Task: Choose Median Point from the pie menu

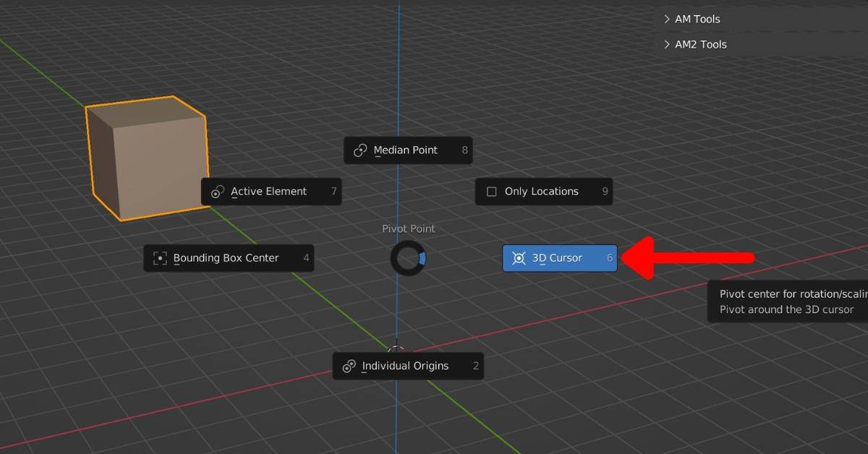Action: 406,150
